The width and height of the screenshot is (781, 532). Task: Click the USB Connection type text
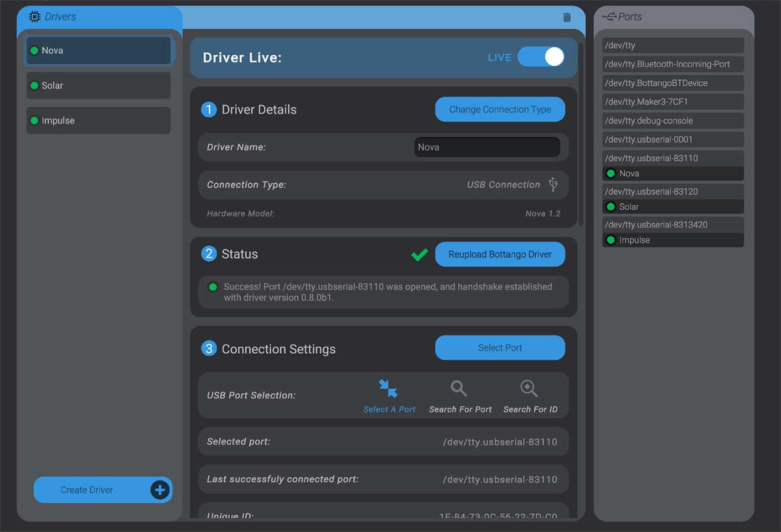(504, 185)
